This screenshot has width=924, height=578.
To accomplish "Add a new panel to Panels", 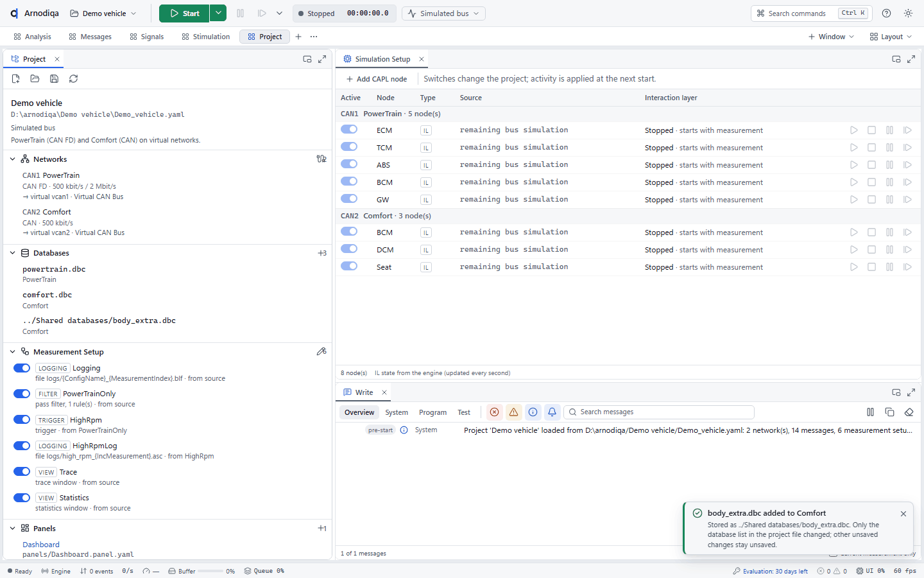I will pyautogui.click(x=321, y=529).
